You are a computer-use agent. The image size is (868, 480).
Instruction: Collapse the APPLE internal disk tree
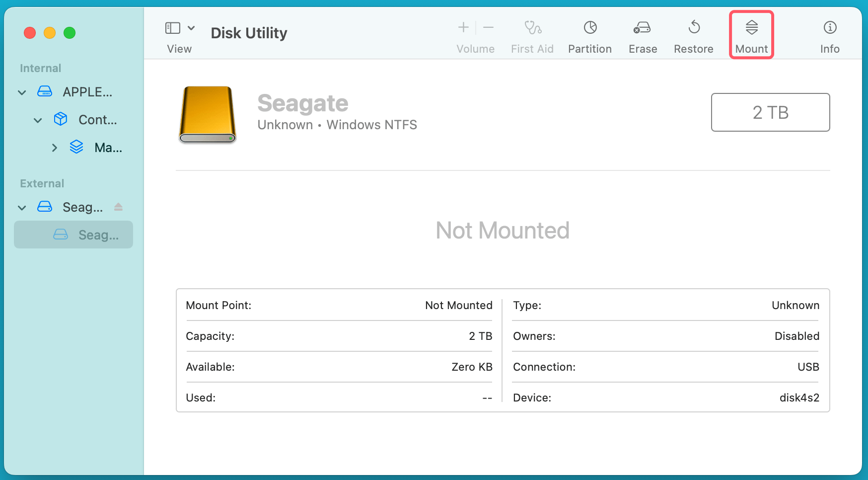22,92
